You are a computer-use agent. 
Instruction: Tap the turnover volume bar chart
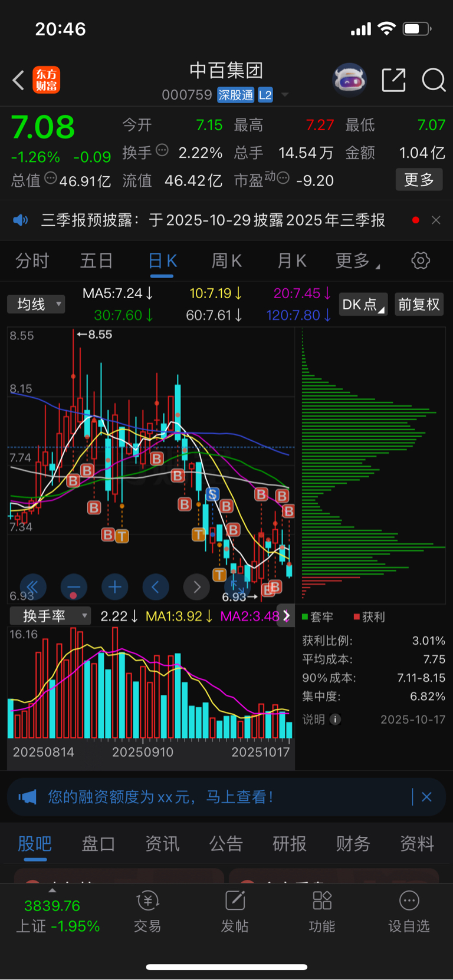pyautogui.click(x=150, y=684)
